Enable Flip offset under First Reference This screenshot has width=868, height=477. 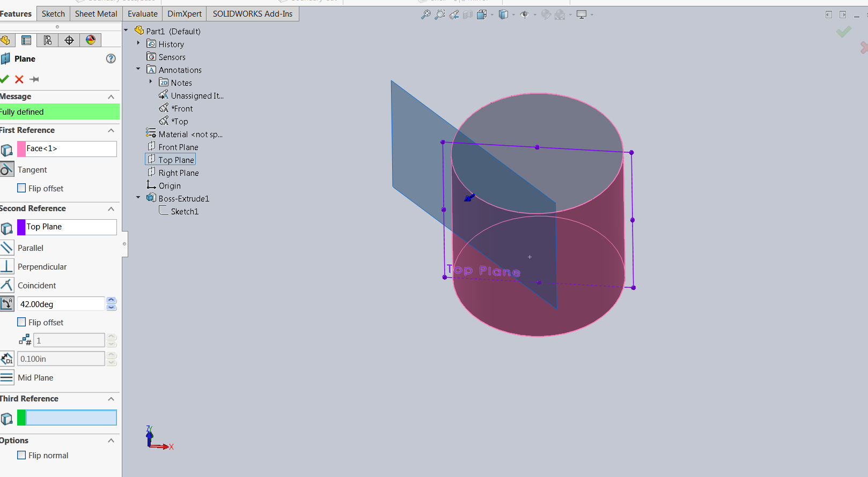pos(21,188)
